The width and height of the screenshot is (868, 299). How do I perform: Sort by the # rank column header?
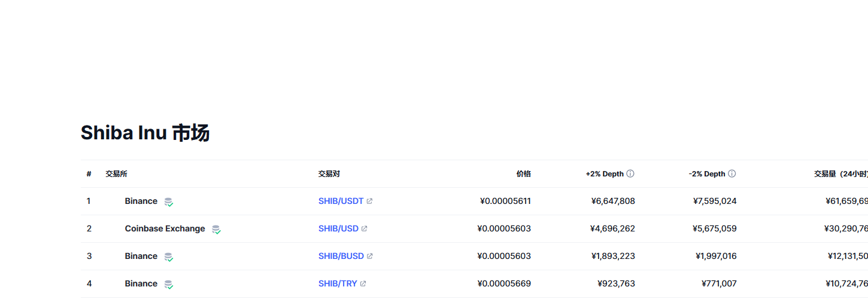pos(89,174)
